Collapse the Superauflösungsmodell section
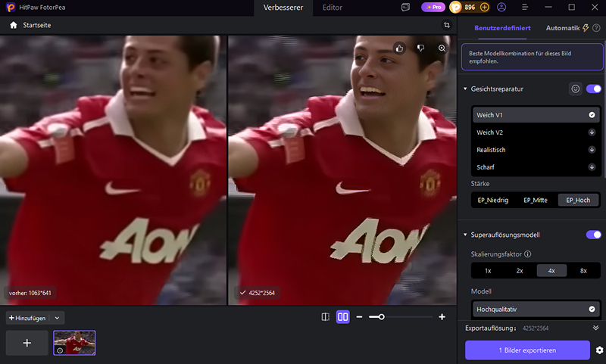 [x=465, y=235]
